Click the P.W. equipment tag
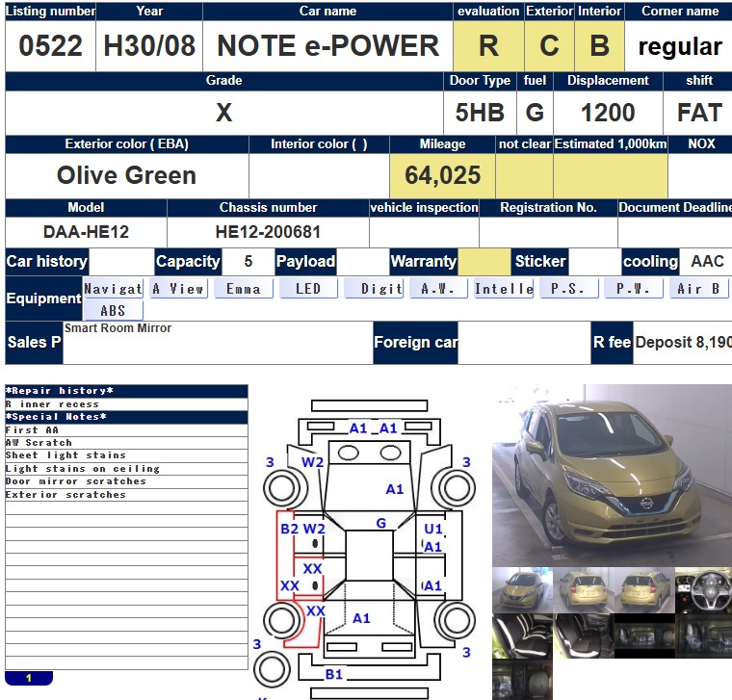 click(x=633, y=289)
